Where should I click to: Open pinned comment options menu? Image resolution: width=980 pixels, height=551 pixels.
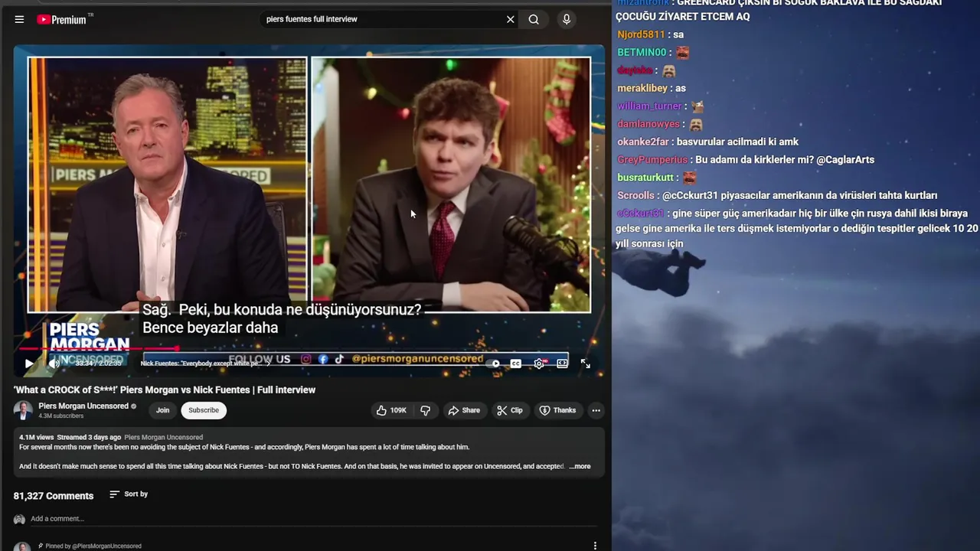click(595, 546)
